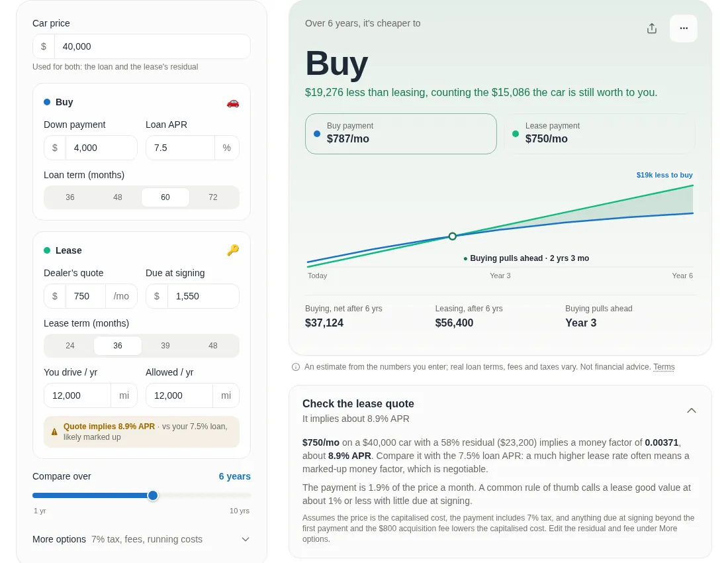The height and width of the screenshot is (563, 728).
Task: Click 'It implies about 8.9% APR' subtitle
Action: tap(355, 419)
